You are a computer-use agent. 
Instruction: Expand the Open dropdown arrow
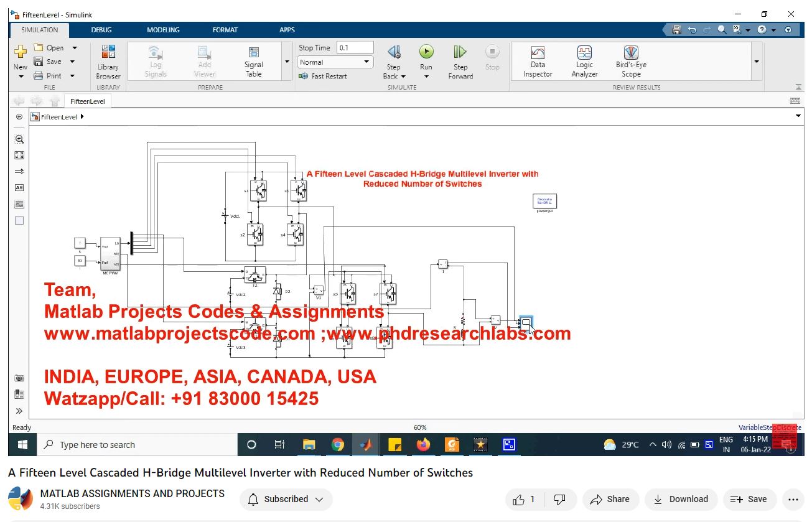click(x=75, y=47)
